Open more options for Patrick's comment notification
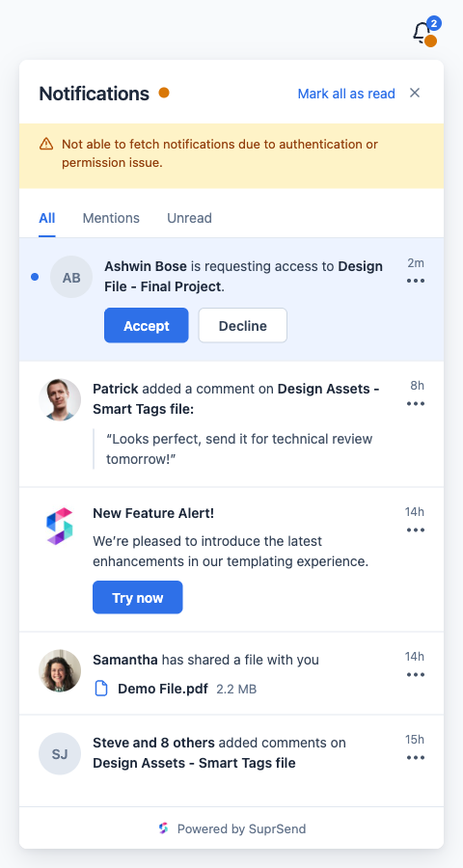The width and height of the screenshot is (463, 868). tap(416, 403)
